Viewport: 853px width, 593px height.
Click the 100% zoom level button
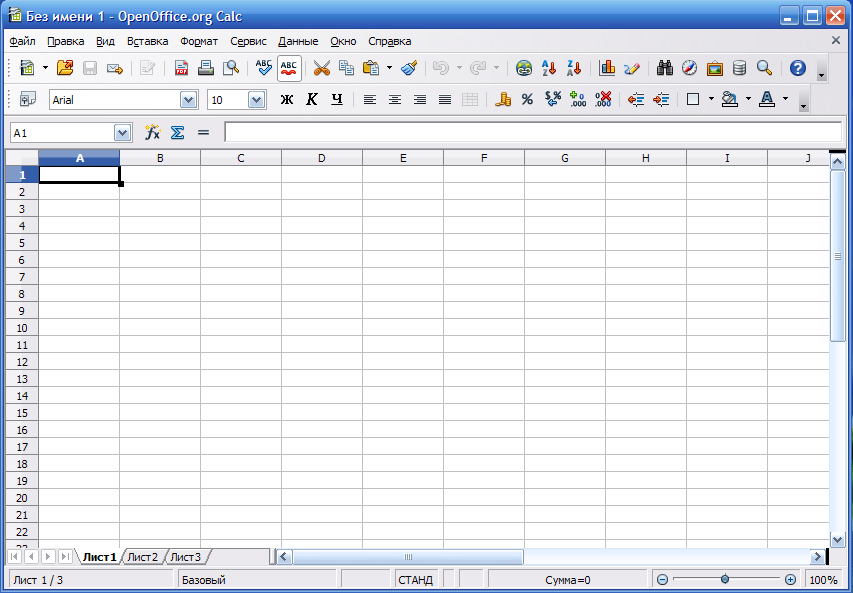(x=823, y=579)
